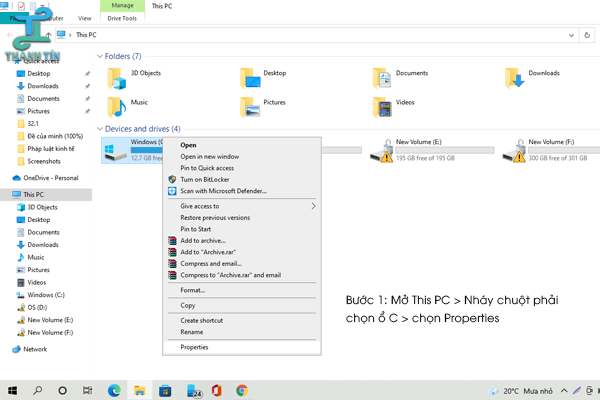Open the 3D Objects folder icon

[x=116, y=77]
